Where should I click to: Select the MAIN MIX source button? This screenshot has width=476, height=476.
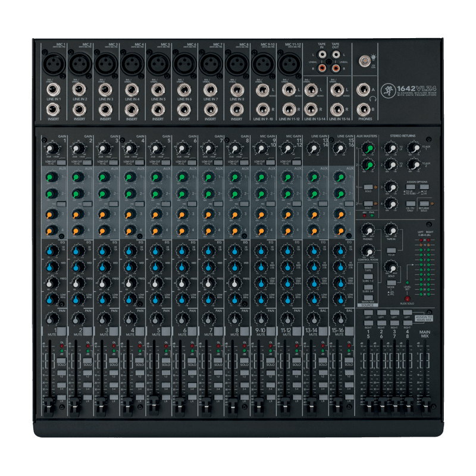tap(369, 297)
